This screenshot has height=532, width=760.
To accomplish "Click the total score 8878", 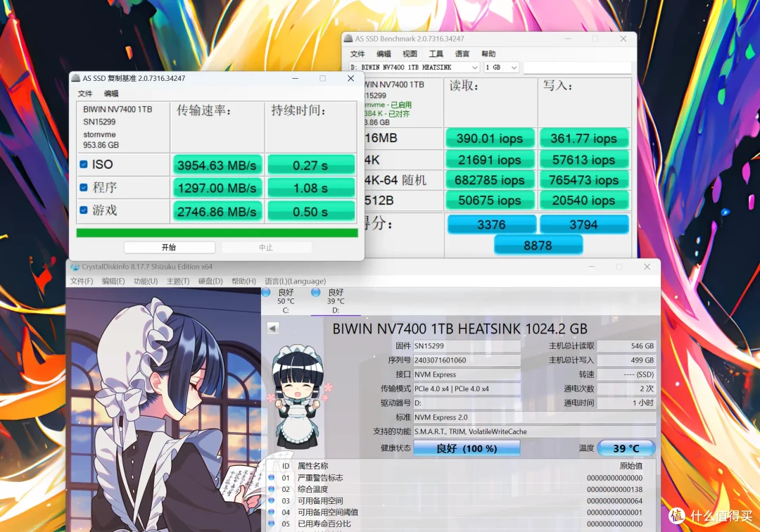I will point(538,245).
